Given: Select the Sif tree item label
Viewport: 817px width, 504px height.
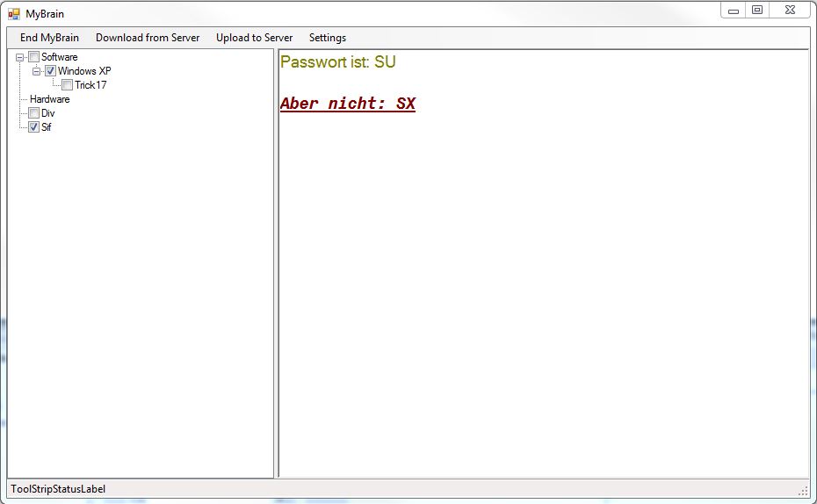Looking at the screenshot, I should pos(47,127).
